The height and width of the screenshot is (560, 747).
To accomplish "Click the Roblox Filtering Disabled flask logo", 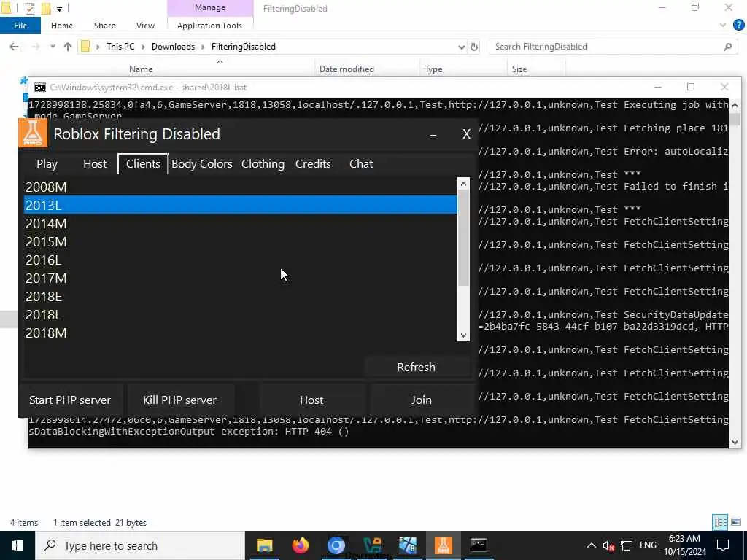I will [x=33, y=133].
